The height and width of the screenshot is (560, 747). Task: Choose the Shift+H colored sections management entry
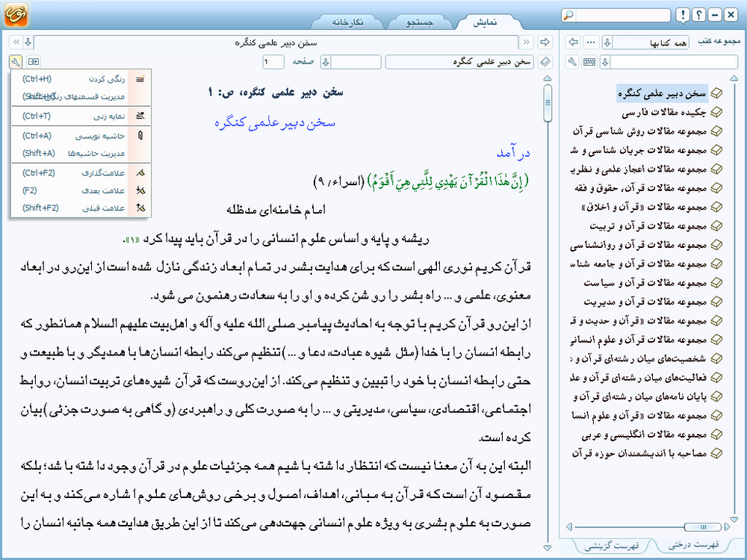[x=80, y=96]
